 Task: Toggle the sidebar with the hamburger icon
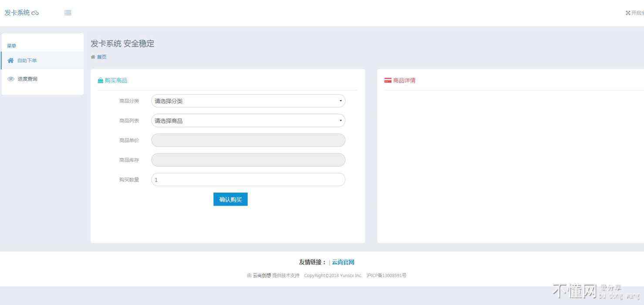click(68, 13)
